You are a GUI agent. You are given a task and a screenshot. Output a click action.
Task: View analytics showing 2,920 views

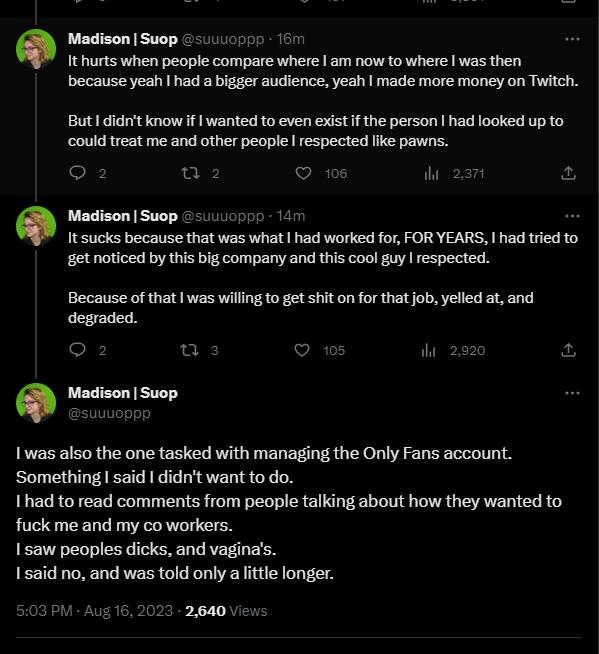pyautogui.click(x=428, y=350)
